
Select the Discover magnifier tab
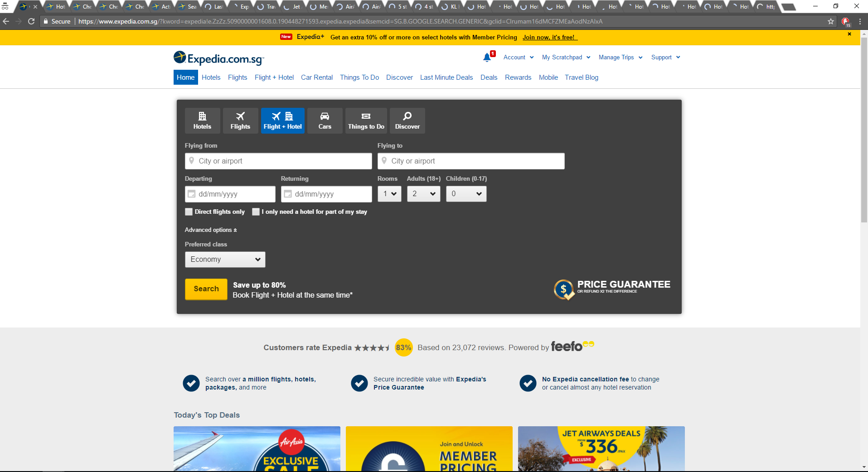(407, 120)
